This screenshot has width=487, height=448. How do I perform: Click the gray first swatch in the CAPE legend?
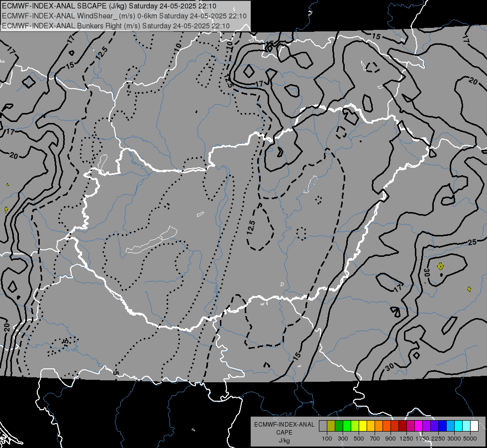click(x=323, y=426)
